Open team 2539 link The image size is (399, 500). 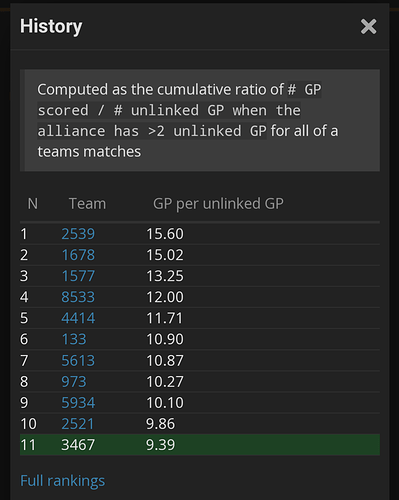(x=78, y=234)
